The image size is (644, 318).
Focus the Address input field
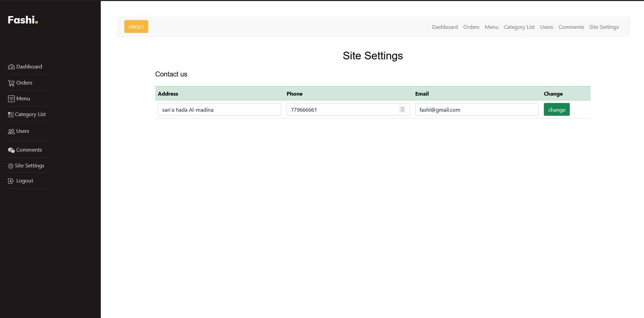219,109
